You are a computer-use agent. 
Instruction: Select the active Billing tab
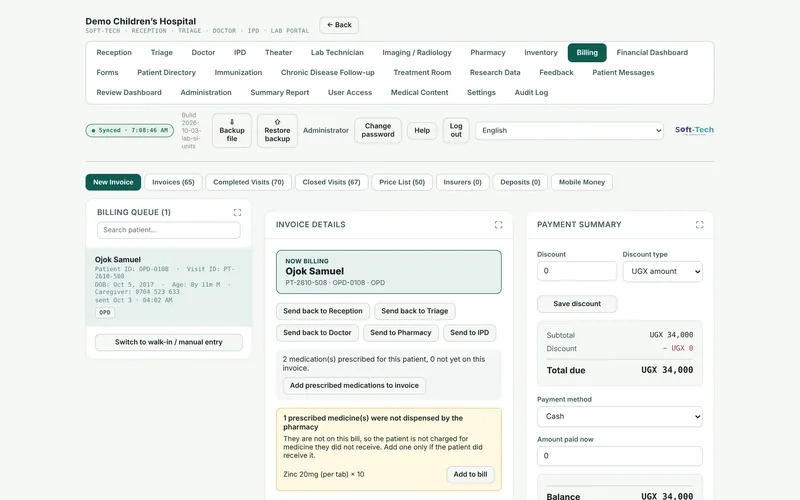click(x=587, y=53)
